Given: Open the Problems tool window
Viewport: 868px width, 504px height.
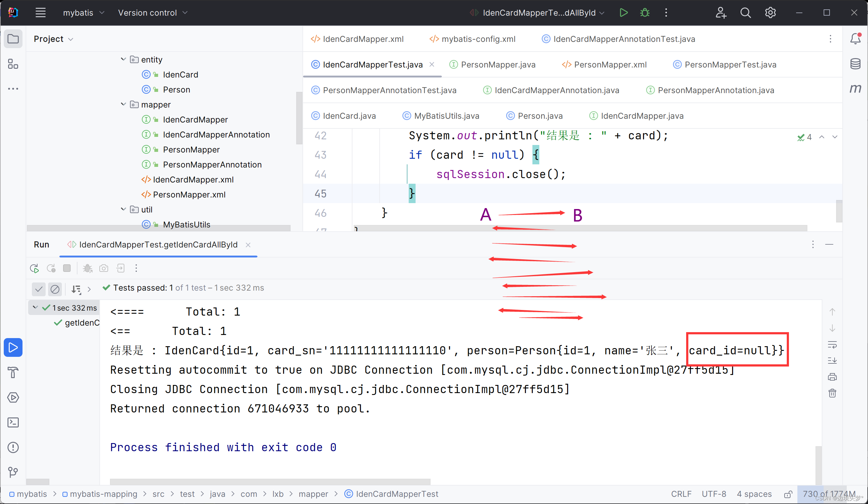Looking at the screenshot, I should 13,447.
